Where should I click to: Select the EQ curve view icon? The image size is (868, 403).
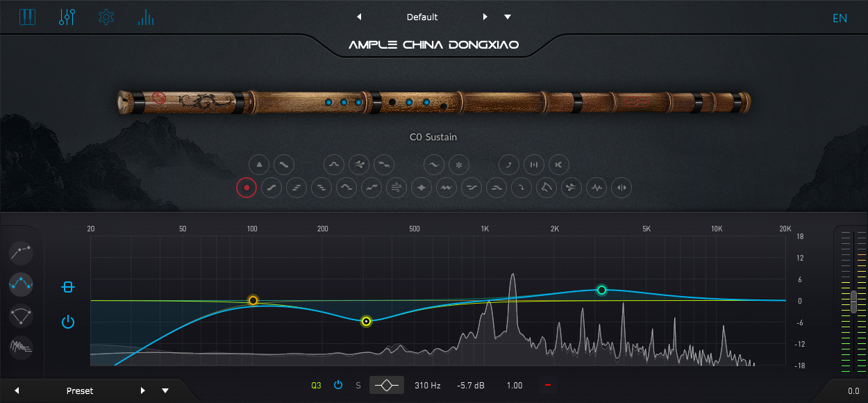point(22,283)
